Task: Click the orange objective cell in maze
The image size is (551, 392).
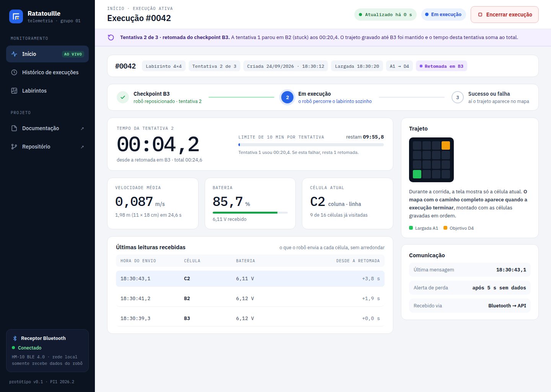Action: point(446,145)
